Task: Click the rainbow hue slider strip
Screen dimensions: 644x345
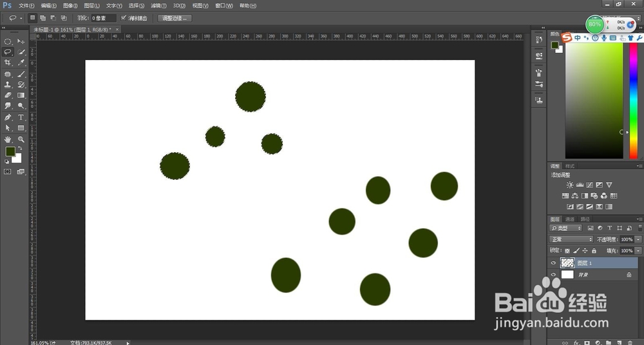Action: [x=633, y=101]
